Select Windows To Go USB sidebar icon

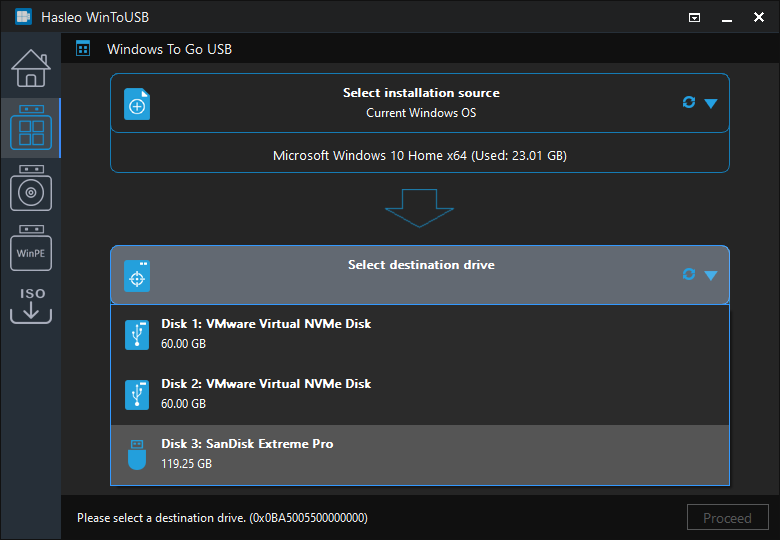31,128
